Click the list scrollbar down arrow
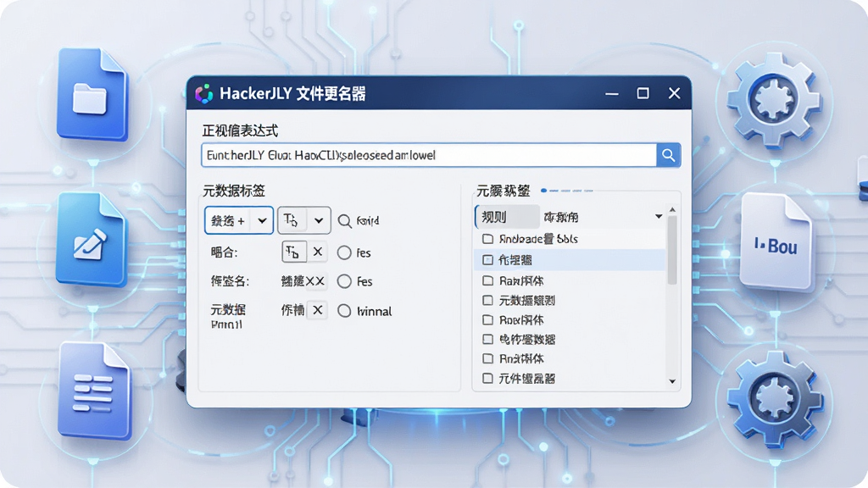 [x=672, y=381]
